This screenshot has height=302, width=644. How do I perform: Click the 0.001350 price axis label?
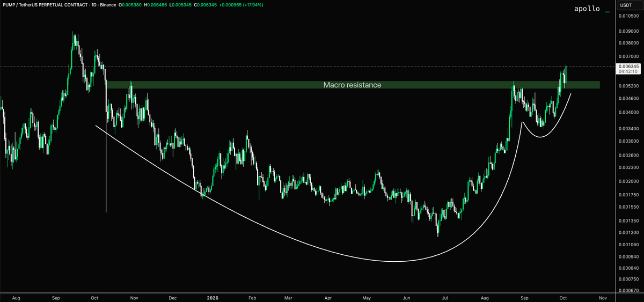click(x=628, y=221)
